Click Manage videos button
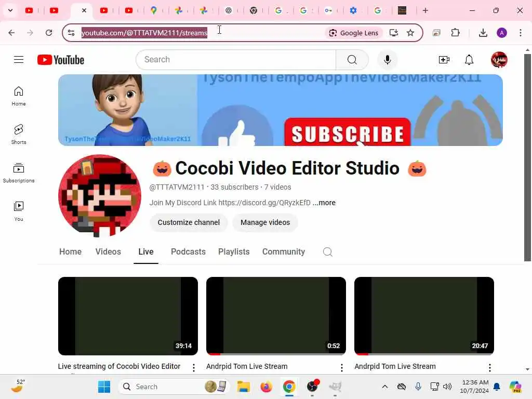 (265, 222)
